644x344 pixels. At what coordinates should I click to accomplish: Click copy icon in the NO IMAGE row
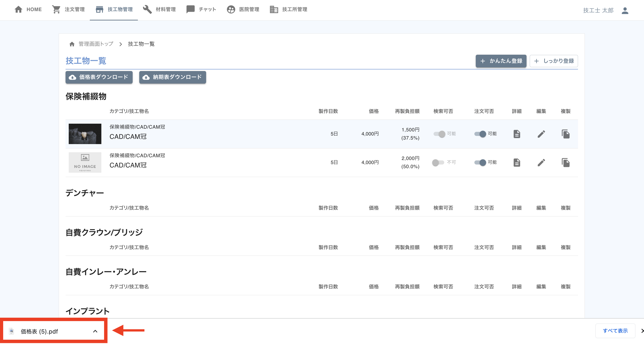[x=566, y=162]
